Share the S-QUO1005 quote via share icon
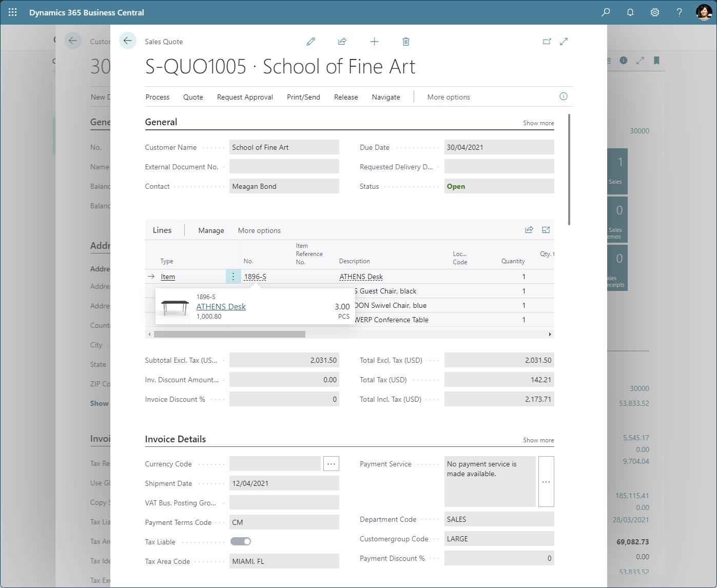The image size is (717, 588). click(x=342, y=42)
